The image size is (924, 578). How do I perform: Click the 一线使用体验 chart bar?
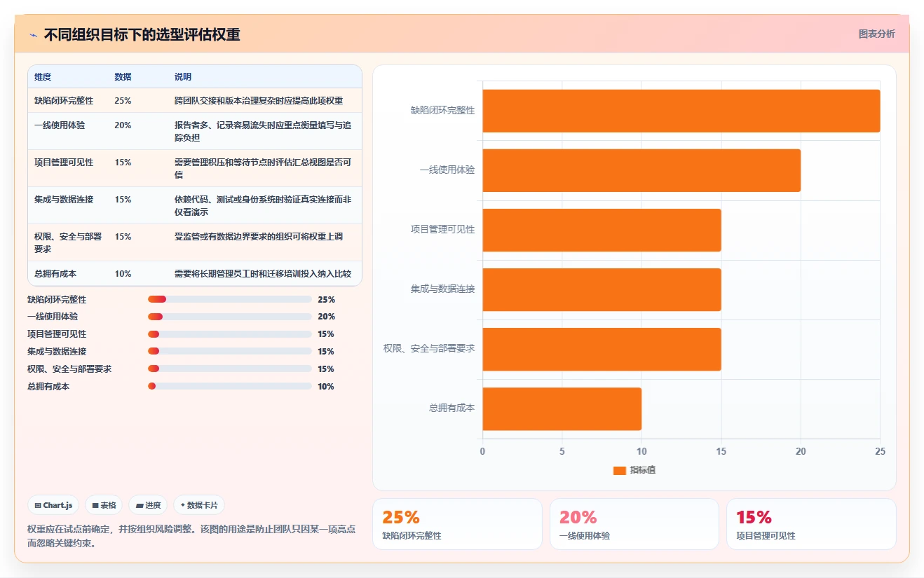pos(641,170)
